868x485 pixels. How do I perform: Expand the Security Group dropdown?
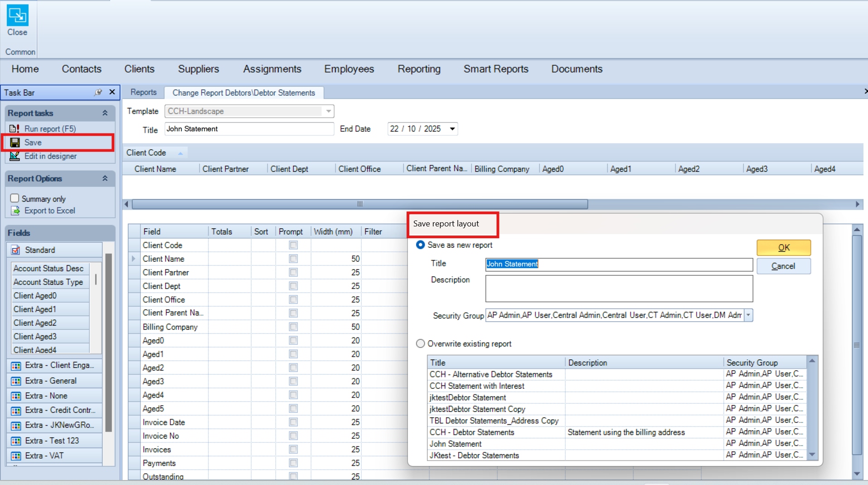click(748, 315)
